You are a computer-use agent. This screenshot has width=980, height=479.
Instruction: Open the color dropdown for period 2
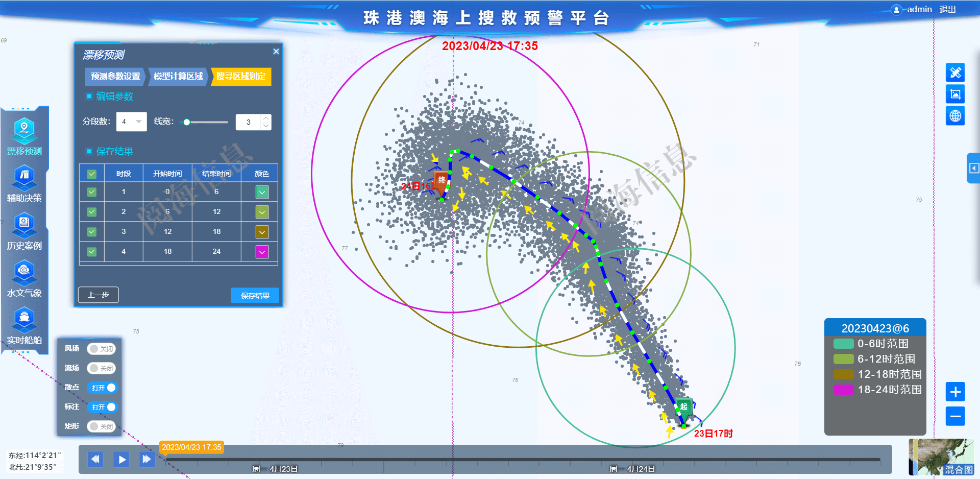[x=262, y=212]
